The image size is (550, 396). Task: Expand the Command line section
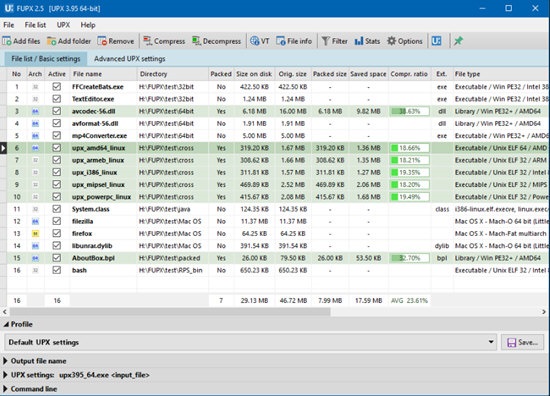point(5,389)
